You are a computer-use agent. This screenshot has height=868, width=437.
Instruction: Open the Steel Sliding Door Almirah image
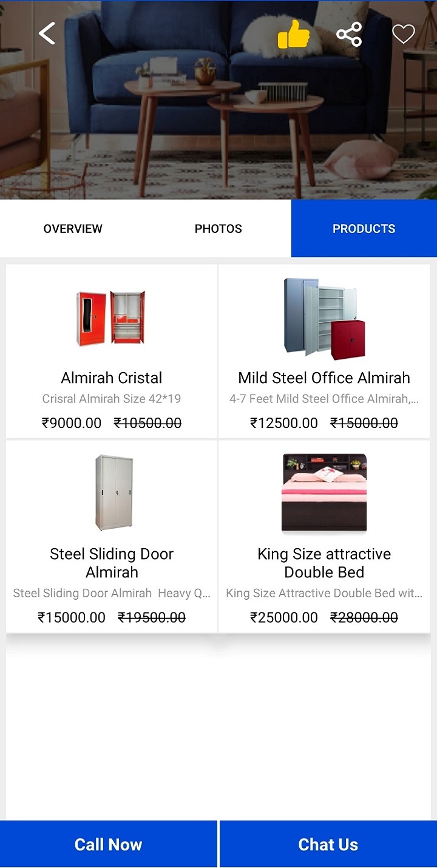coord(113,493)
